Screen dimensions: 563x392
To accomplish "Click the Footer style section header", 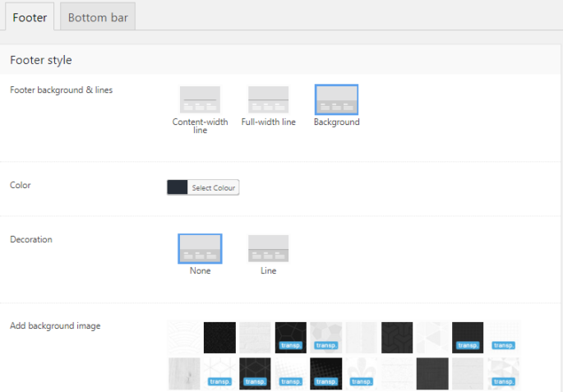I will coord(41,60).
